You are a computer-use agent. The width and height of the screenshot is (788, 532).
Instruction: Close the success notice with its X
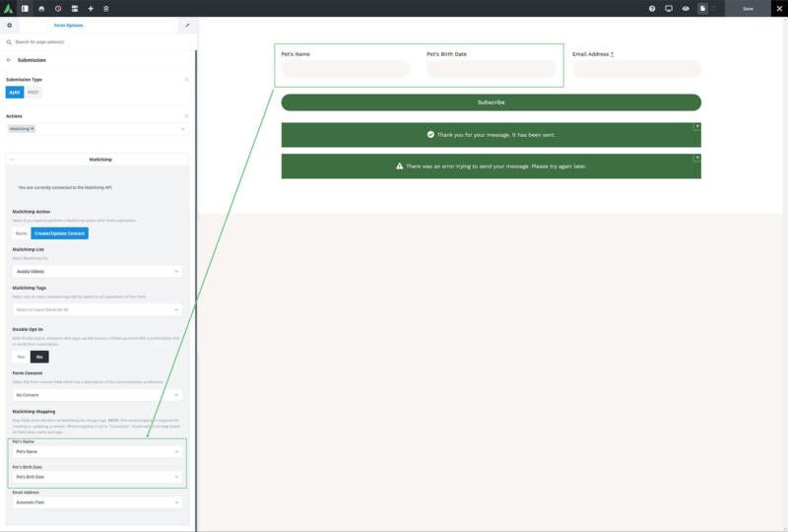[x=697, y=126]
